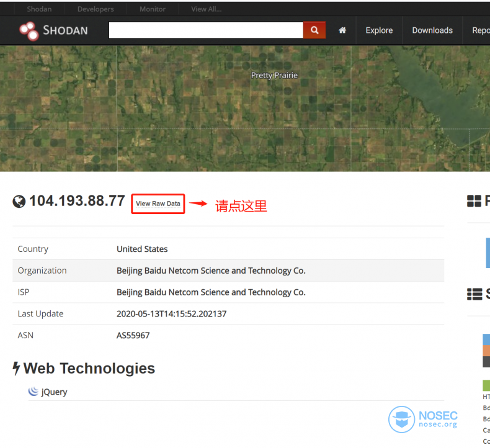The height and width of the screenshot is (448, 490).
Task: Click the lightning bolt icon by Web Technologies
Action: tap(16, 369)
